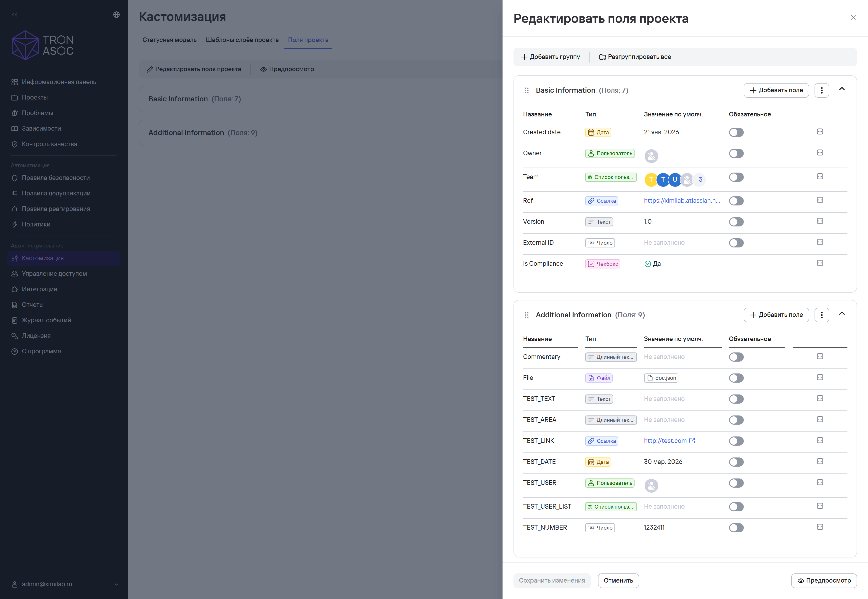Open Правила безопасности in sidebar
Image resolution: width=868 pixels, height=599 pixels.
[56, 178]
